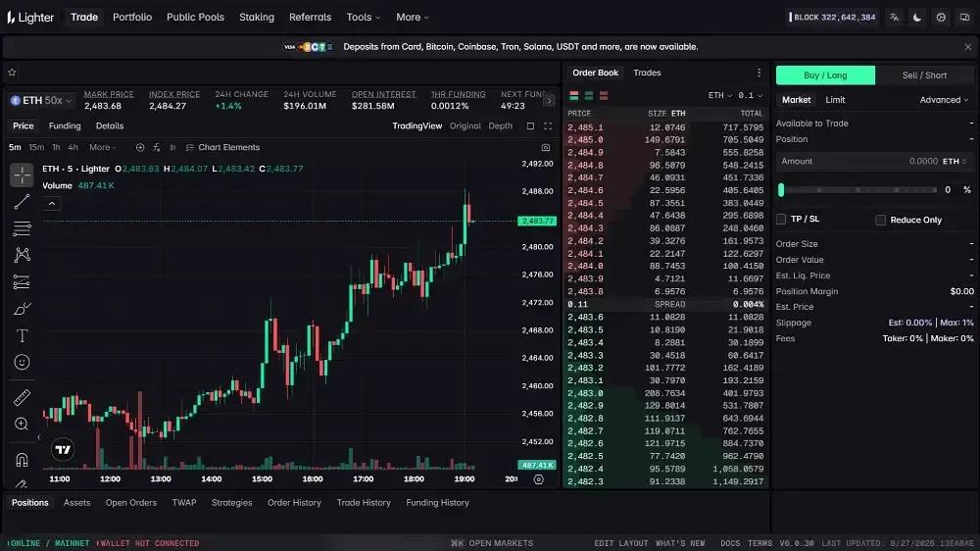The width and height of the screenshot is (980, 551).
Task: Open the More navigation dropdown
Action: pos(413,18)
